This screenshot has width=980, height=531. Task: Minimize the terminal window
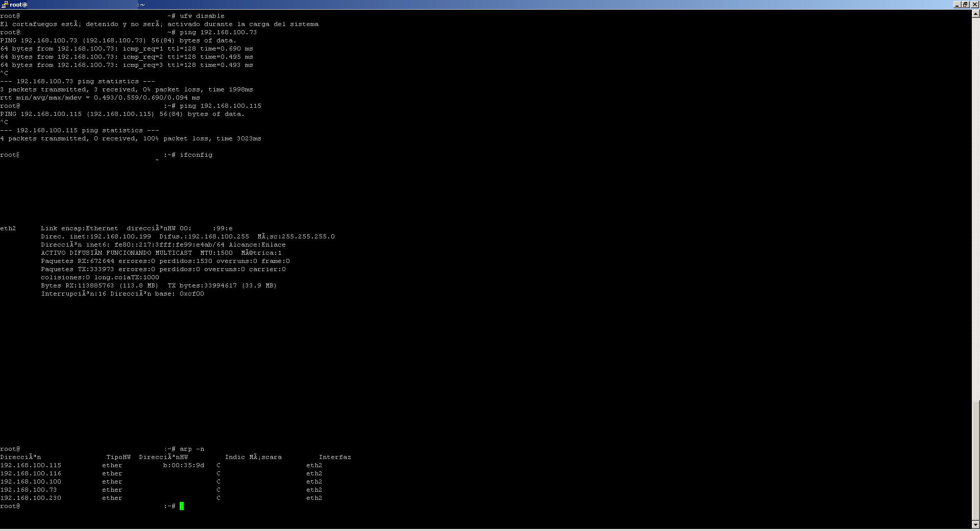(x=957, y=5)
